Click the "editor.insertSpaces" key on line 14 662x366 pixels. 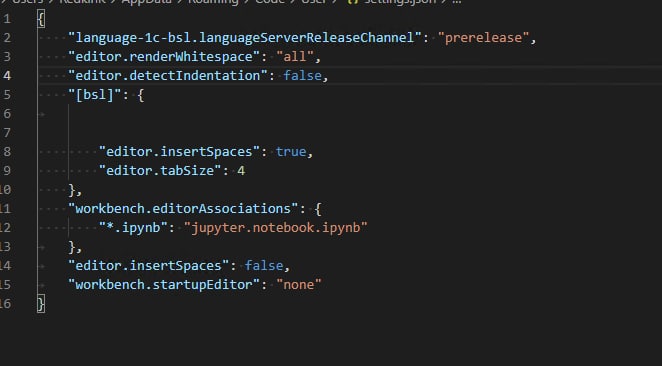click(x=149, y=266)
